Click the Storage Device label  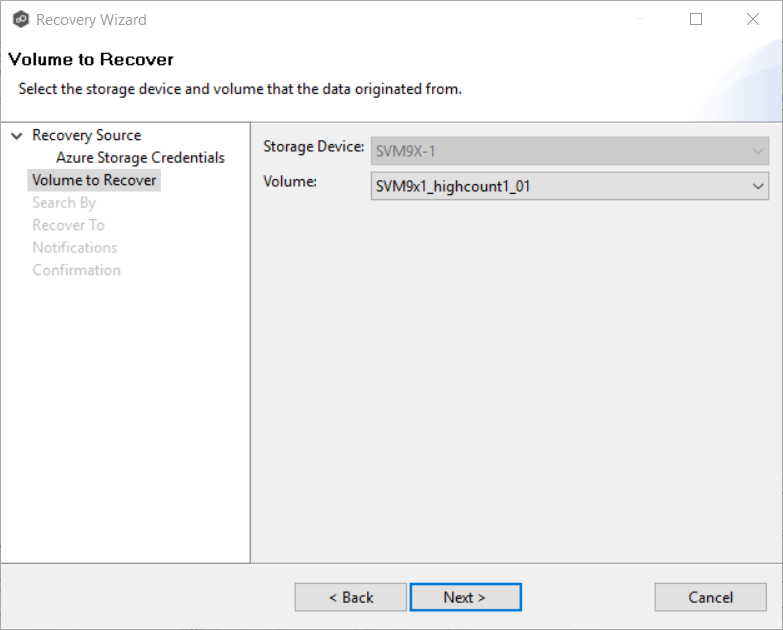[313, 147]
